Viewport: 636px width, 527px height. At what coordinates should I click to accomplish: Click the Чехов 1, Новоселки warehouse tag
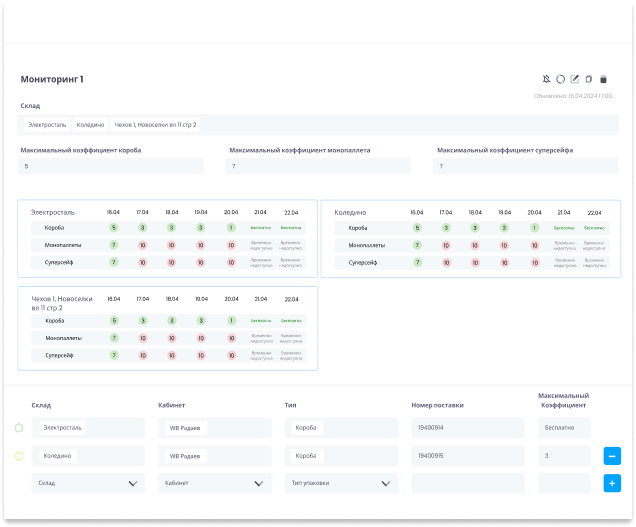[x=155, y=125]
